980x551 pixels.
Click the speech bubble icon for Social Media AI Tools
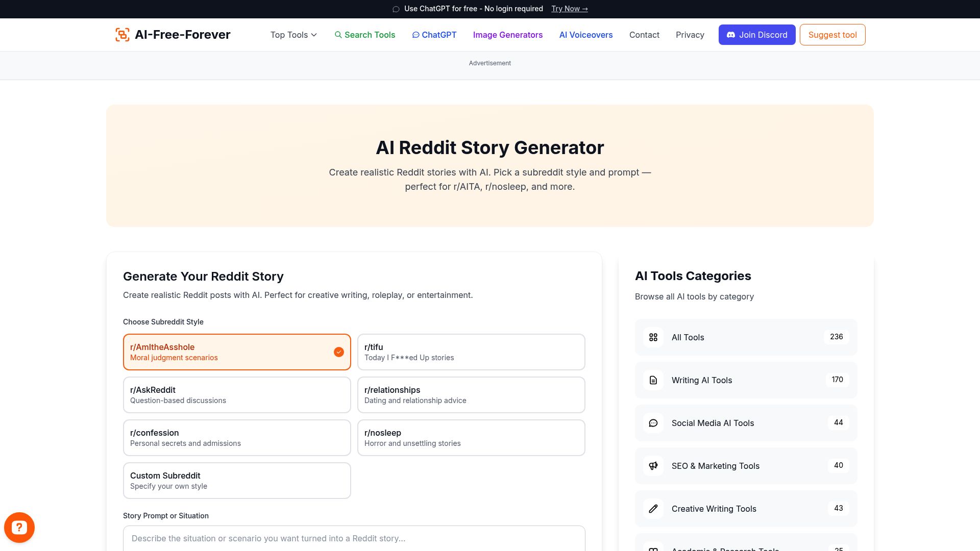(x=653, y=423)
